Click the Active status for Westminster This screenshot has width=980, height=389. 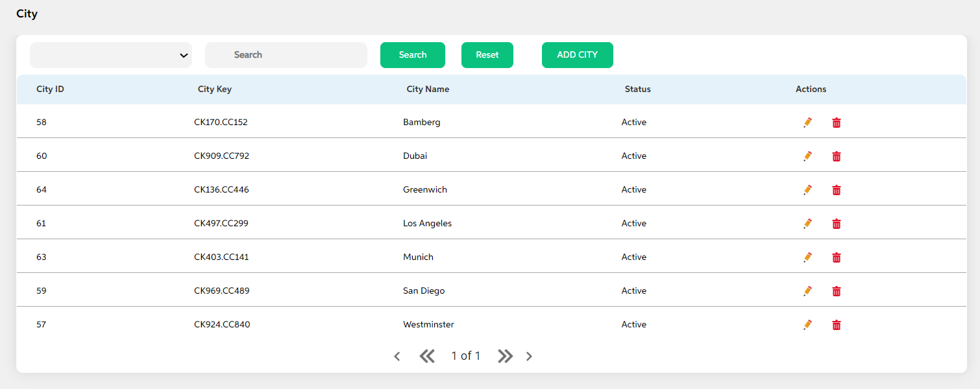click(634, 325)
